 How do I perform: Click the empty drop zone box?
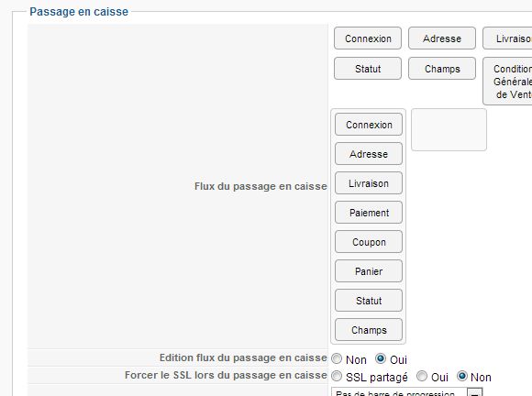(449, 129)
